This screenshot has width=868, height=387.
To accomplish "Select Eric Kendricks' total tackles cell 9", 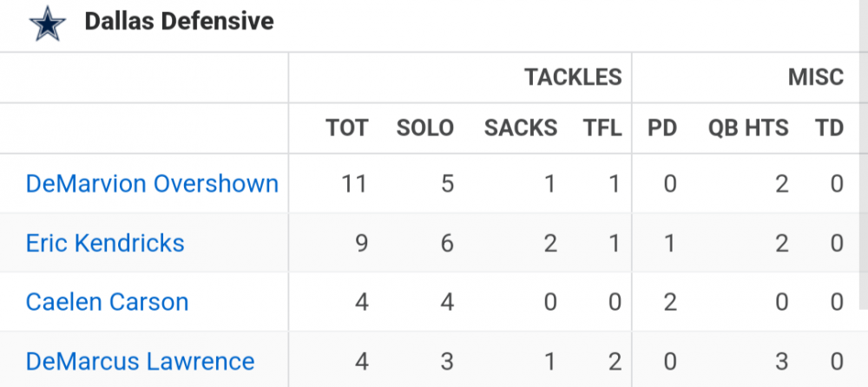I will pyautogui.click(x=360, y=243).
